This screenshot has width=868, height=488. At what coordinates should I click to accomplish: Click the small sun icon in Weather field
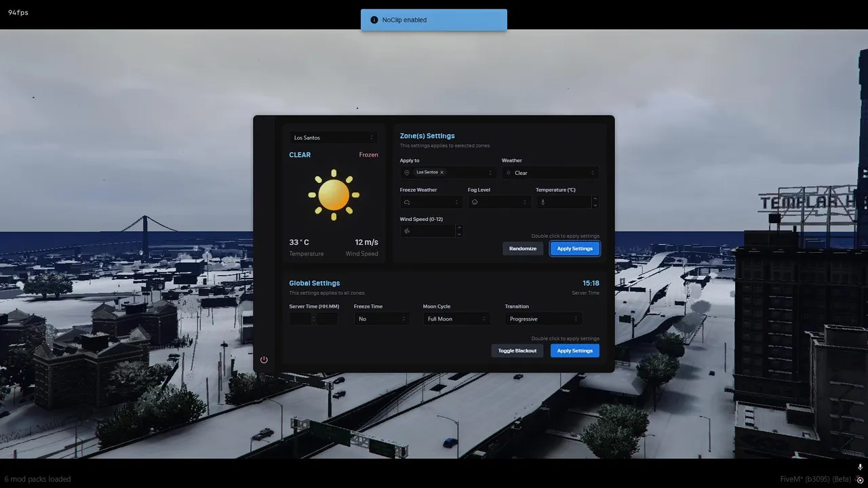[x=509, y=173]
